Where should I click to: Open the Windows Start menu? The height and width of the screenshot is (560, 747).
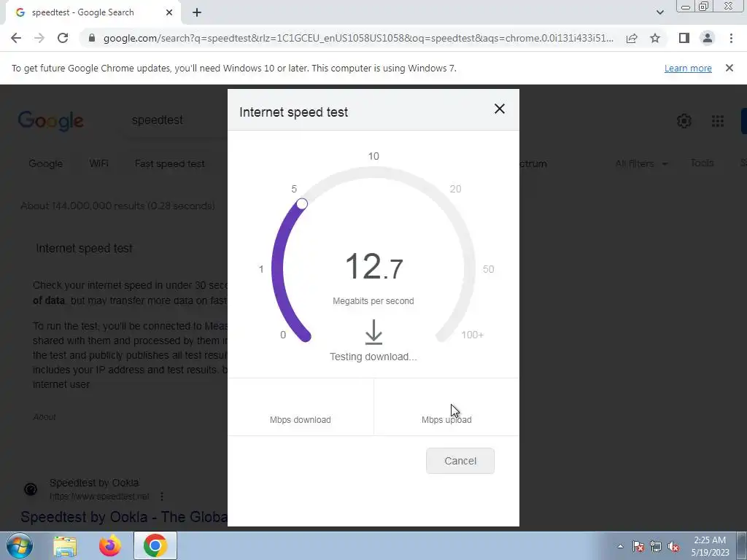(20, 545)
